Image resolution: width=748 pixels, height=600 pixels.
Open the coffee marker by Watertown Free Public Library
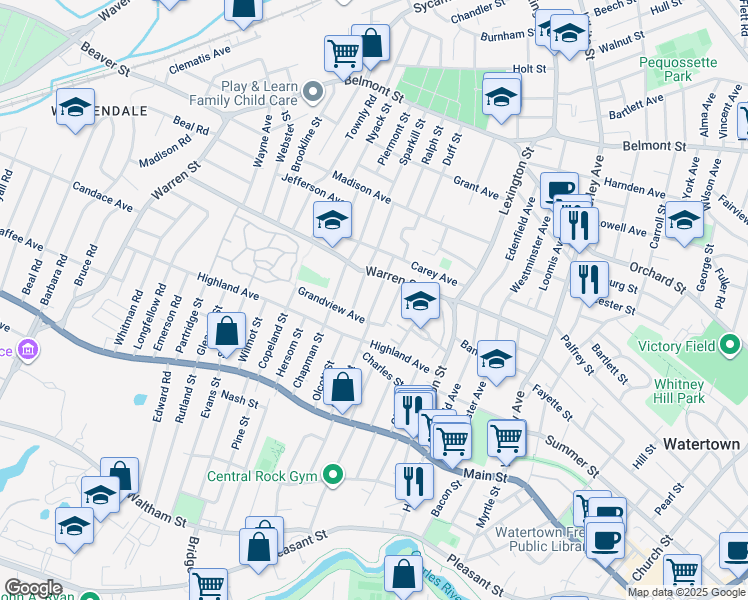tap(604, 540)
